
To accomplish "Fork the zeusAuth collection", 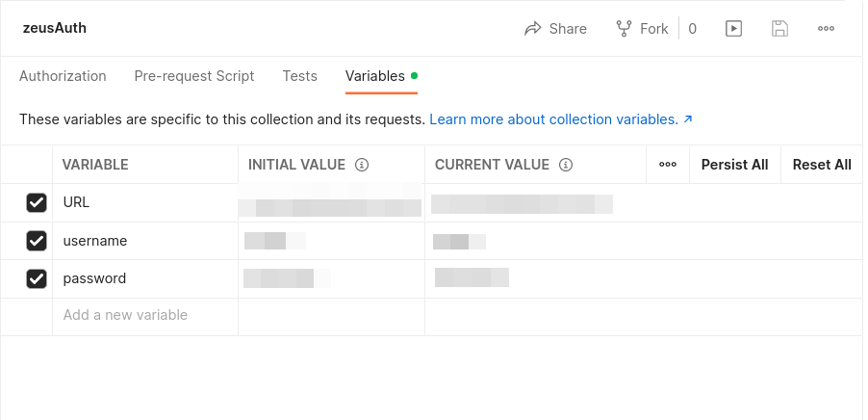I will (643, 29).
